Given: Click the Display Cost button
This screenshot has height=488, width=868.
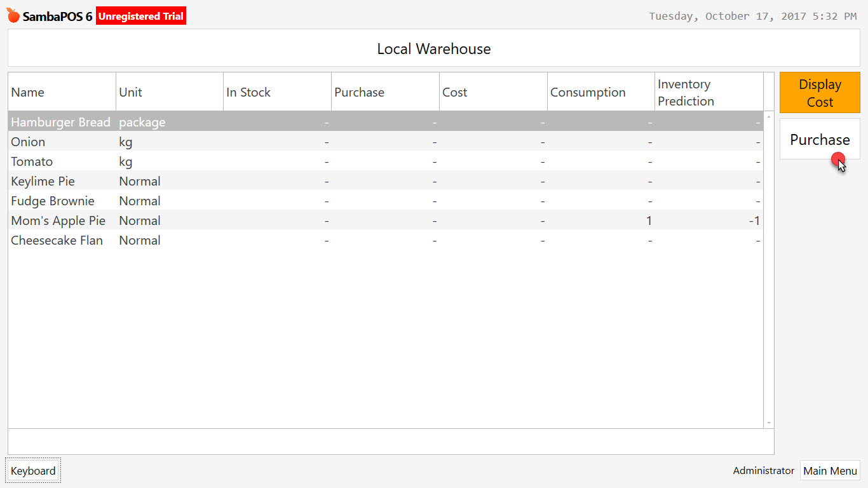Looking at the screenshot, I should point(819,93).
